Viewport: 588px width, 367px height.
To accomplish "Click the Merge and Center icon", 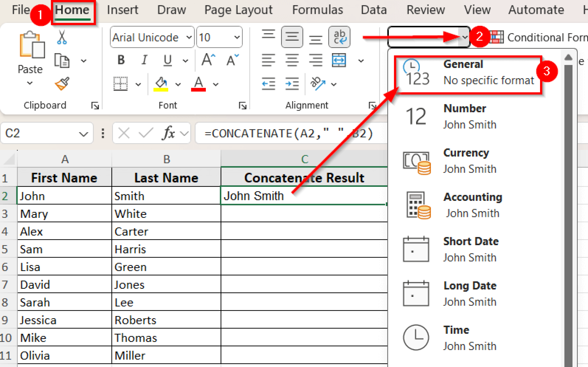I will (x=339, y=60).
